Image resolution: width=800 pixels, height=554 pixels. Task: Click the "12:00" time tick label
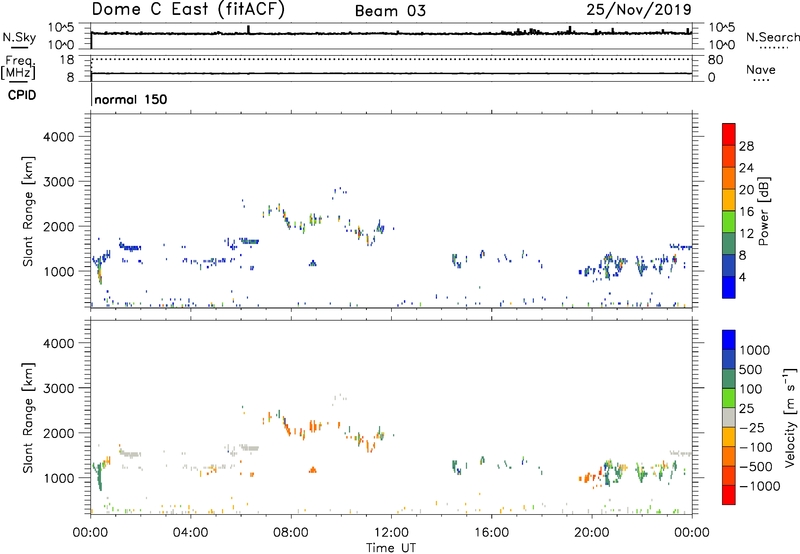(391, 533)
